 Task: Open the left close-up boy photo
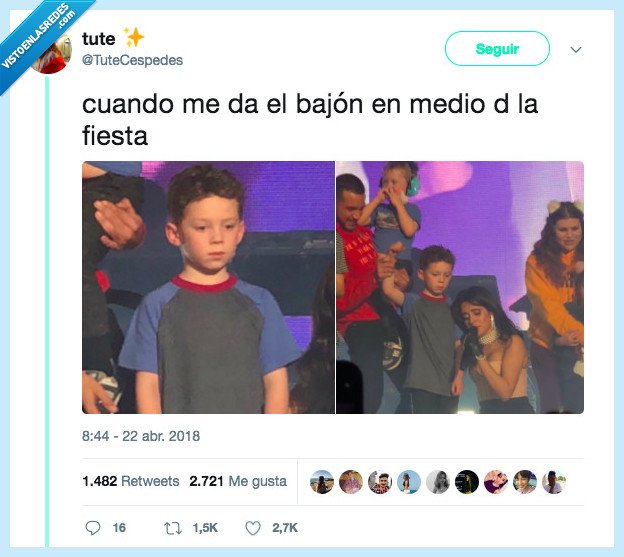[x=208, y=287]
